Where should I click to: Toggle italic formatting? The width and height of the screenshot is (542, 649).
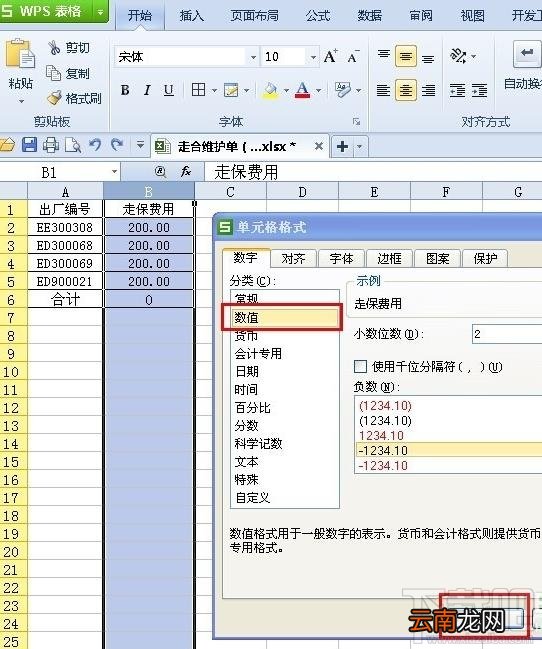147,90
